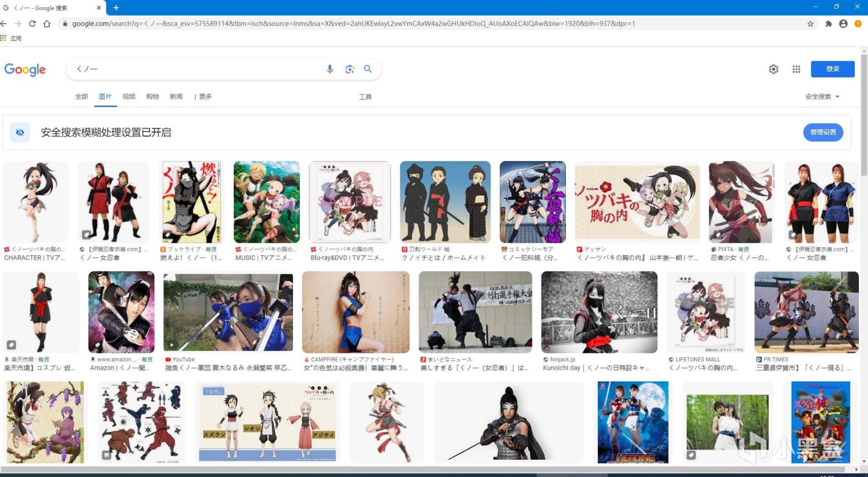Open a new browser tab

(116, 8)
